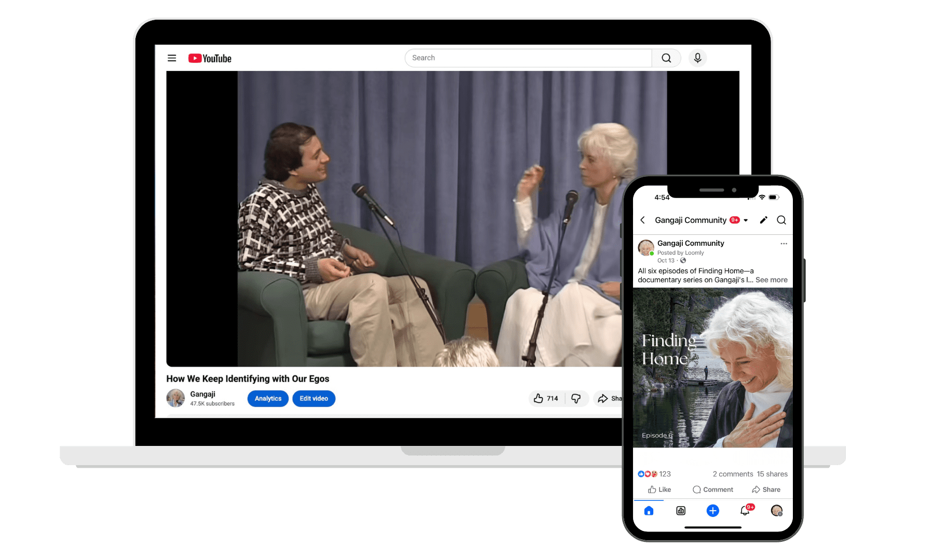The height and width of the screenshot is (560, 934).
Task: Tap Like on the Facebook post
Action: pyautogui.click(x=660, y=489)
